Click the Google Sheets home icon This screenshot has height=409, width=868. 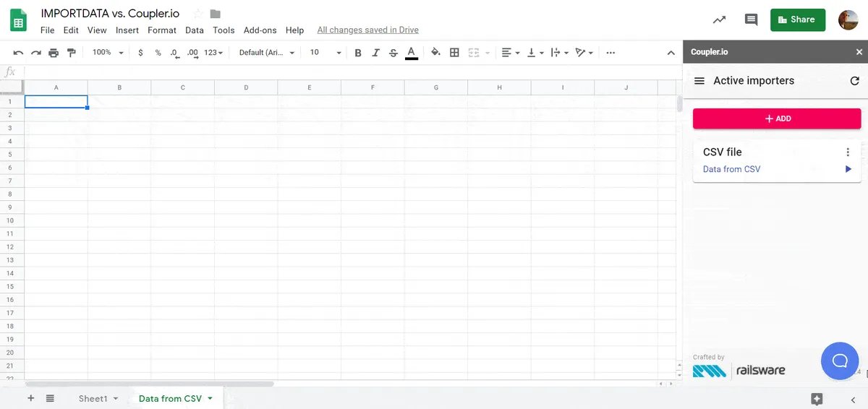pyautogui.click(x=19, y=20)
